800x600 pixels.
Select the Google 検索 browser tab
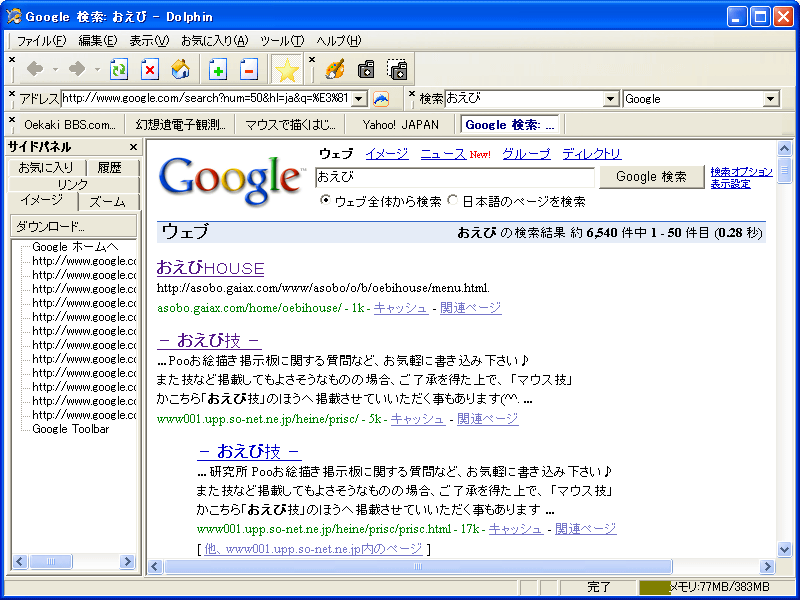point(510,124)
